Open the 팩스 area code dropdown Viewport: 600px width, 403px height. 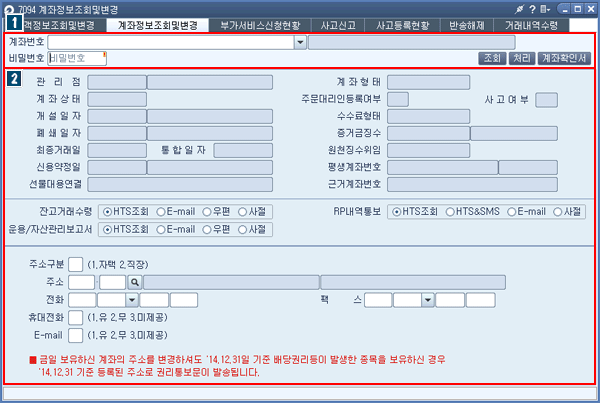(428, 300)
